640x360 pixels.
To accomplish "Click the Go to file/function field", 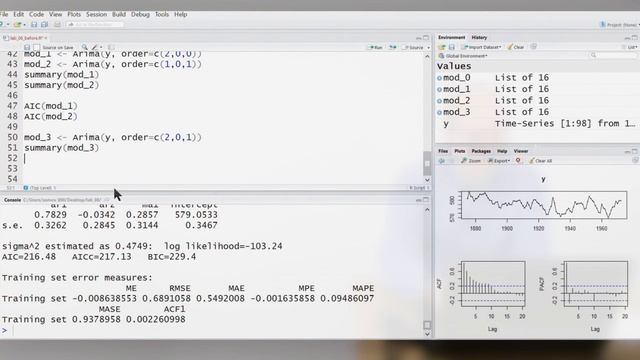I will [95, 25].
